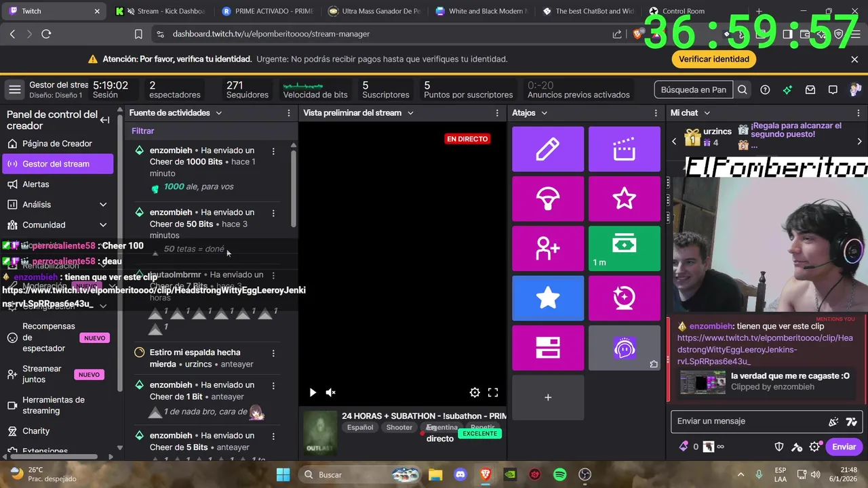Open Recompensas de espectador
This screenshot has width=868, height=488.
click(x=58, y=338)
